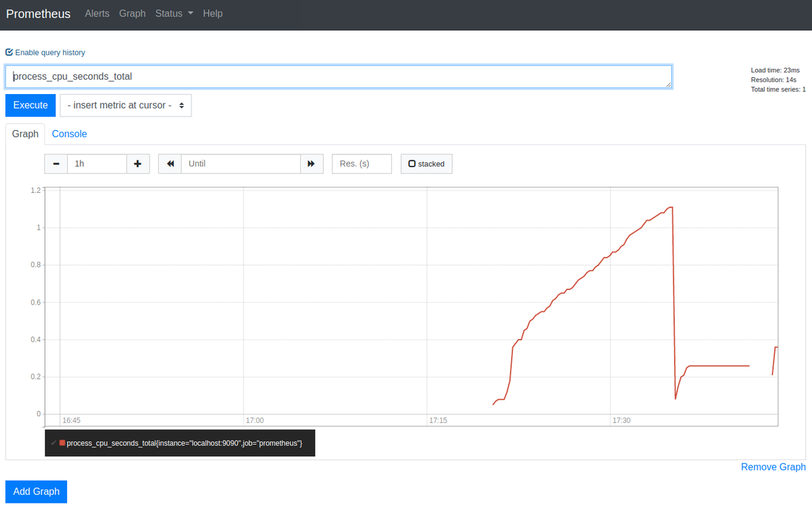Click the range input showing 1h
This screenshot has height=511, width=812.
pos(97,164)
